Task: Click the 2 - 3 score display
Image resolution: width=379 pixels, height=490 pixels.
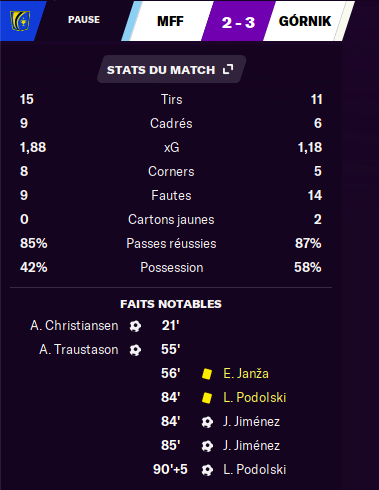Action: click(x=239, y=22)
